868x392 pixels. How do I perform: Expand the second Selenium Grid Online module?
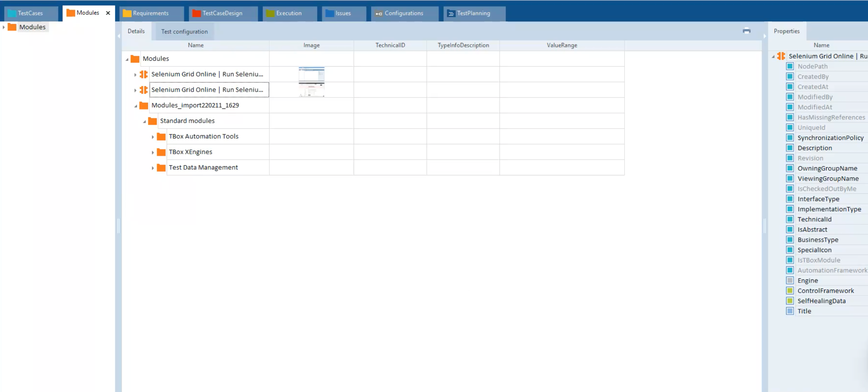tap(135, 90)
